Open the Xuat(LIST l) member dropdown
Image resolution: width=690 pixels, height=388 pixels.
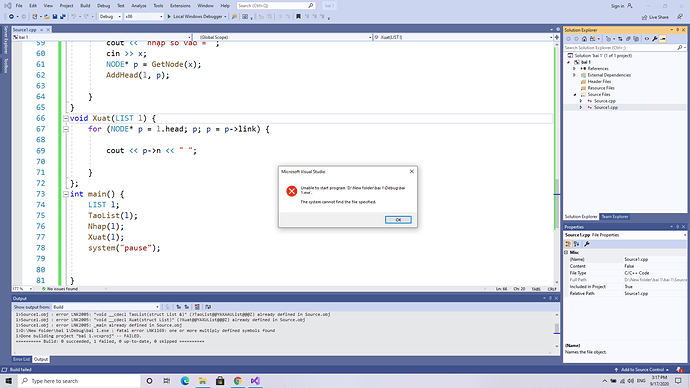(x=464, y=37)
